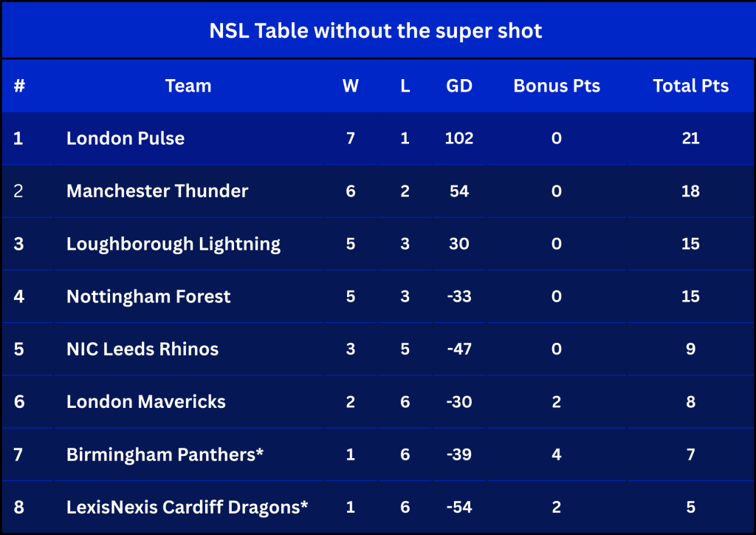Click the NIC Leeds Rhinos team name

(142, 349)
